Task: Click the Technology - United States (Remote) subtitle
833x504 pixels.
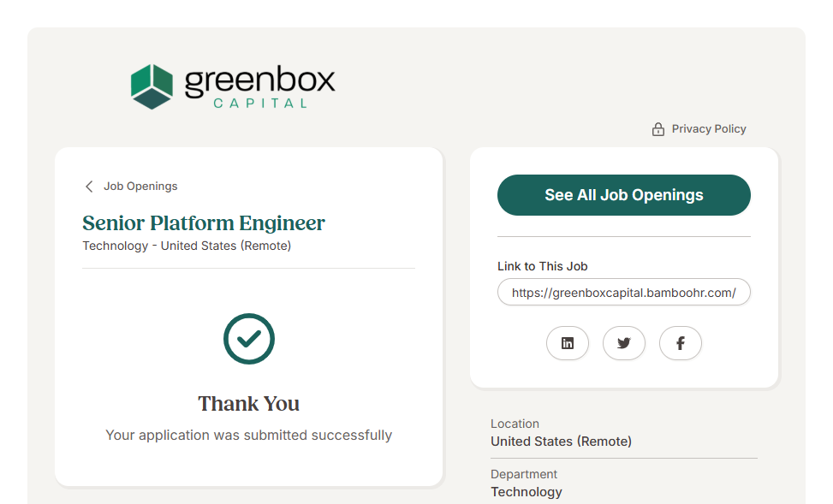Action: pos(187,246)
